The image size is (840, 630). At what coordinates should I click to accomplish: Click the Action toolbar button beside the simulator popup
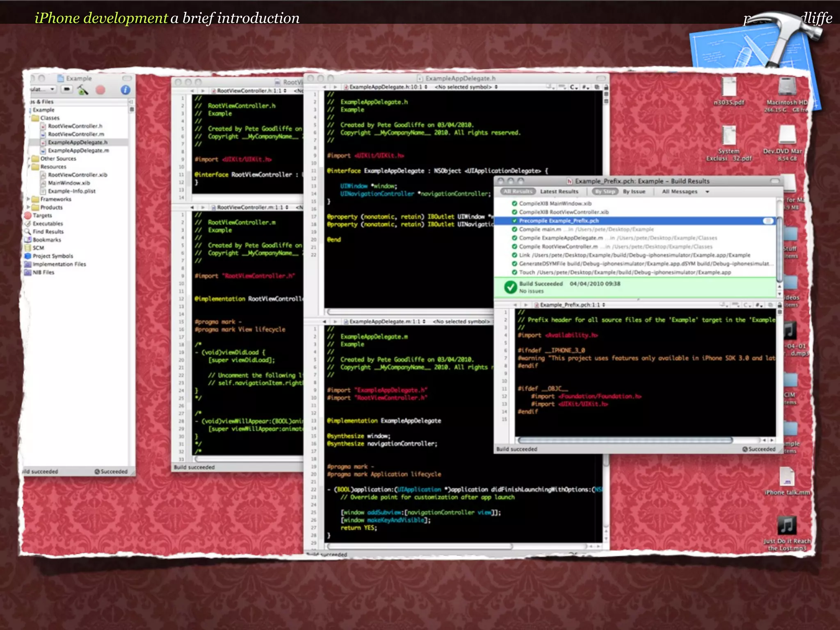pos(67,89)
